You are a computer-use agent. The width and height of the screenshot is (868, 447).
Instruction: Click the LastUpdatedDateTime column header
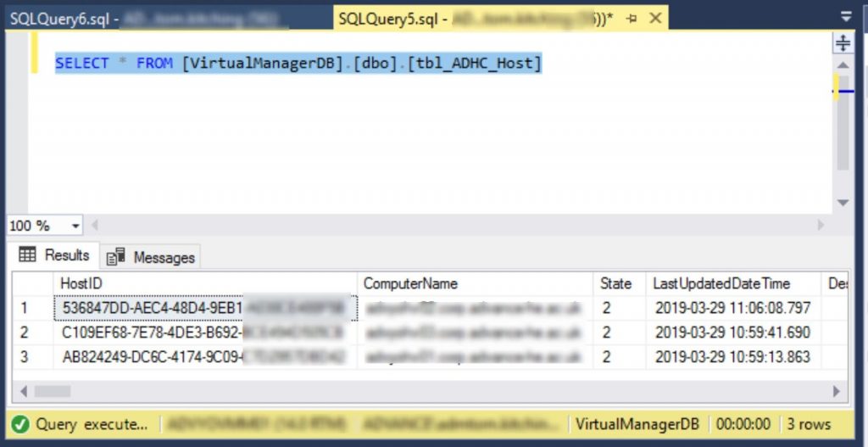(x=733, y=284)
